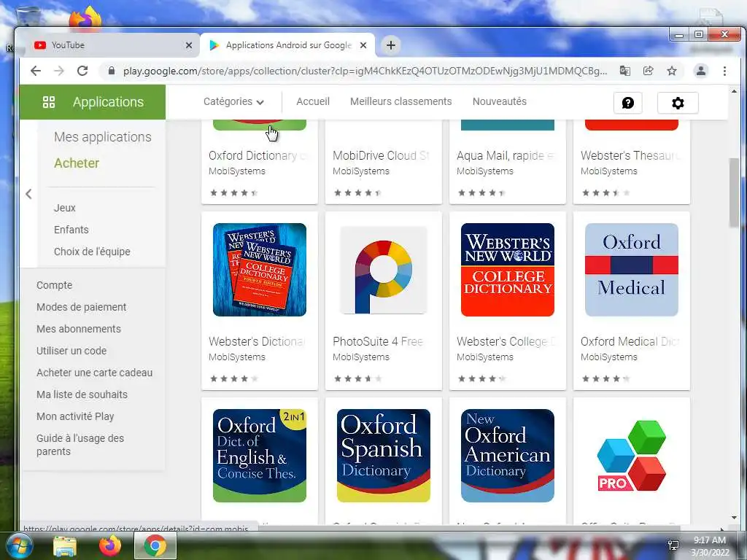
Task: Open a new tab with the plus button
Action: 391,45
